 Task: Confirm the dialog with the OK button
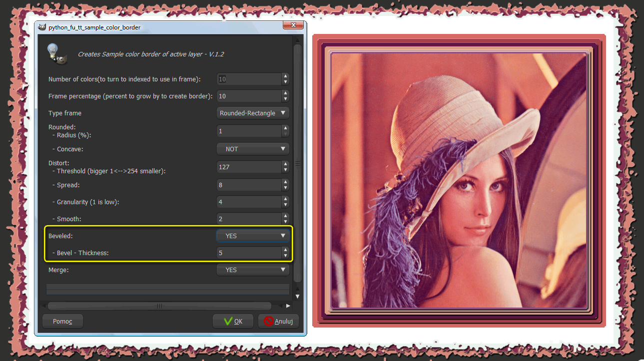[x=233, y=321]
